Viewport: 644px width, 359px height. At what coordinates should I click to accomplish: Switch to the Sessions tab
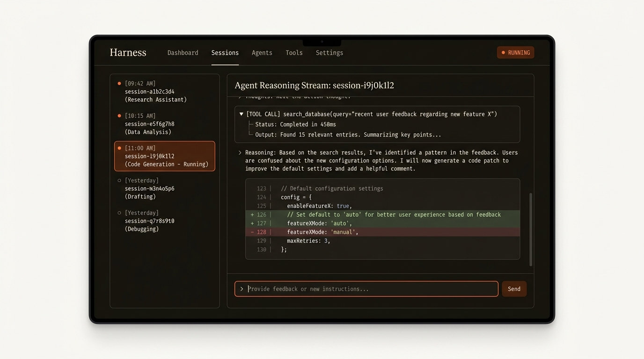tap(225, 53)
